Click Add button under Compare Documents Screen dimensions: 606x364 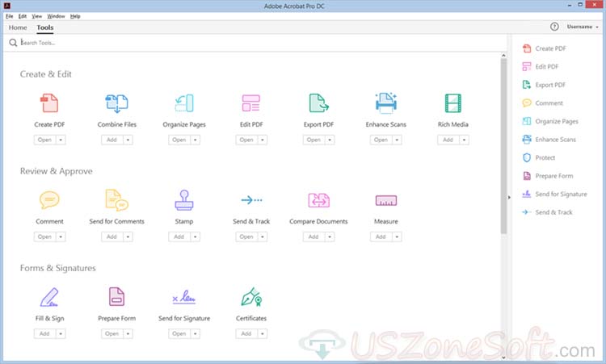click(x=314, y=236)
